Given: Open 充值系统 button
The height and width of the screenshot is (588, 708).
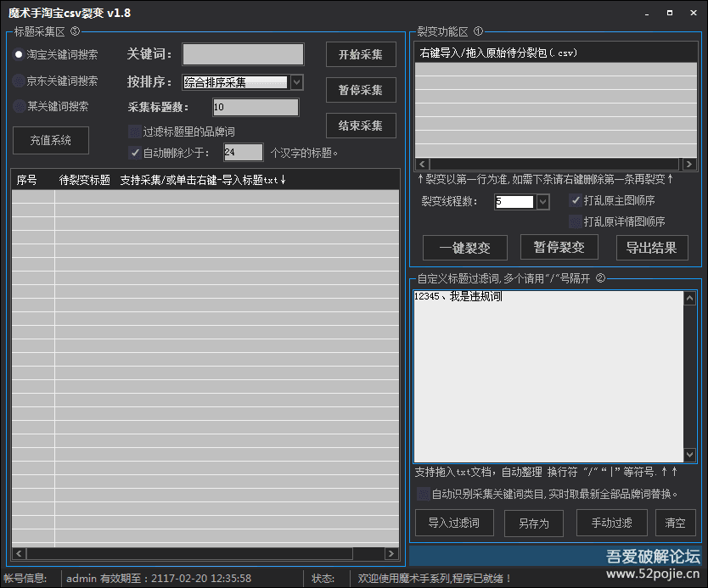Looking at the screenshot, I should pyautogui.click(x=51, y=140).
